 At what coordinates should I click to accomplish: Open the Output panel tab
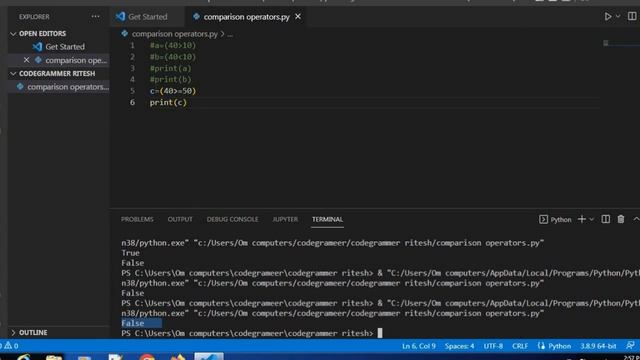pos(180,219)
